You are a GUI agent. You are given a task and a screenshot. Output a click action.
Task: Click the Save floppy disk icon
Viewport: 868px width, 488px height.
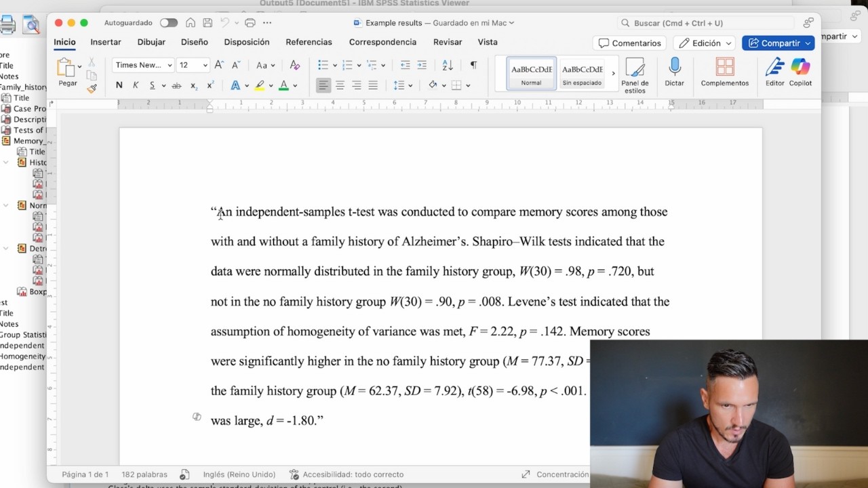tap(208, 23)
